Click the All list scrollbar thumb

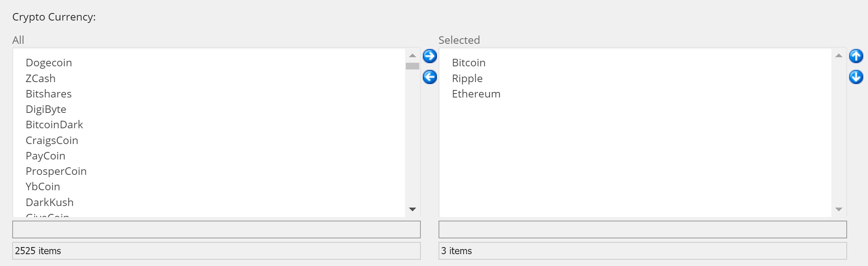(x=413, y=66)
